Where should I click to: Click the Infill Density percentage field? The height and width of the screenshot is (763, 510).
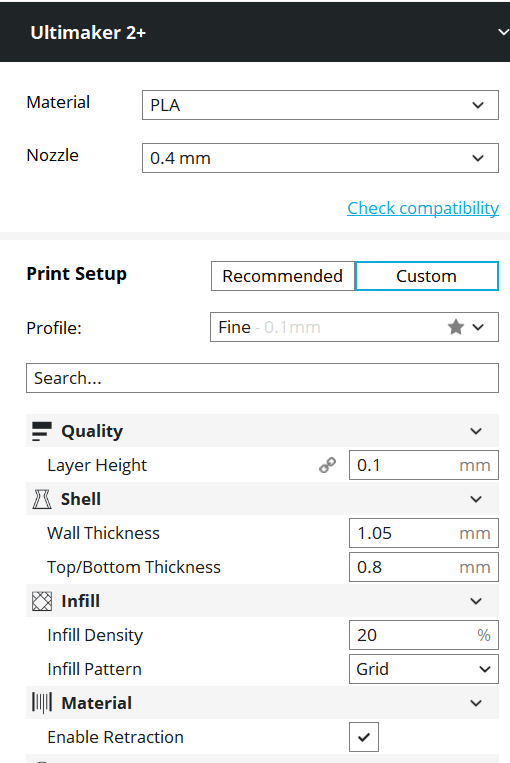424,635
